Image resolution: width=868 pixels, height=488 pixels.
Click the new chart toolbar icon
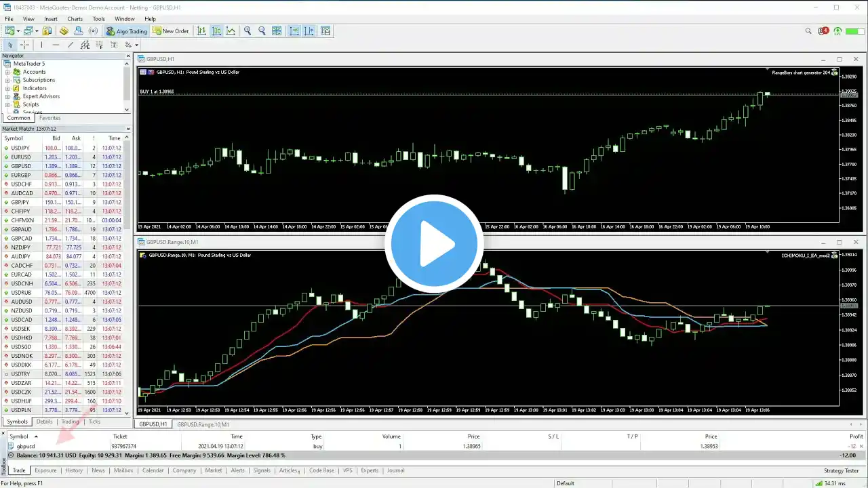pos(9,31)
